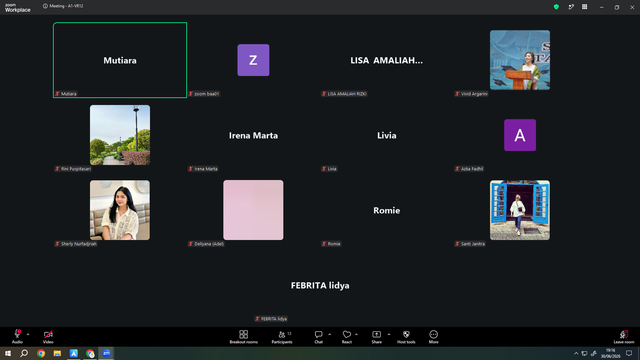Select Mutiara's highlighted video tile

tap(120, 60)
